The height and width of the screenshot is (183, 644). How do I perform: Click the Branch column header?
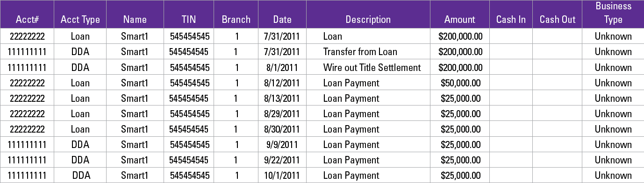click(236, 20)
